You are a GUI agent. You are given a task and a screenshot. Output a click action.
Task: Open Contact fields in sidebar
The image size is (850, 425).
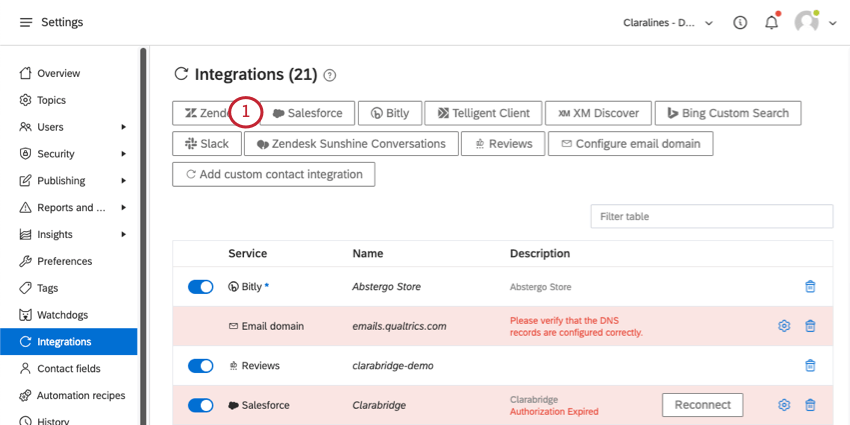(68, 369)
